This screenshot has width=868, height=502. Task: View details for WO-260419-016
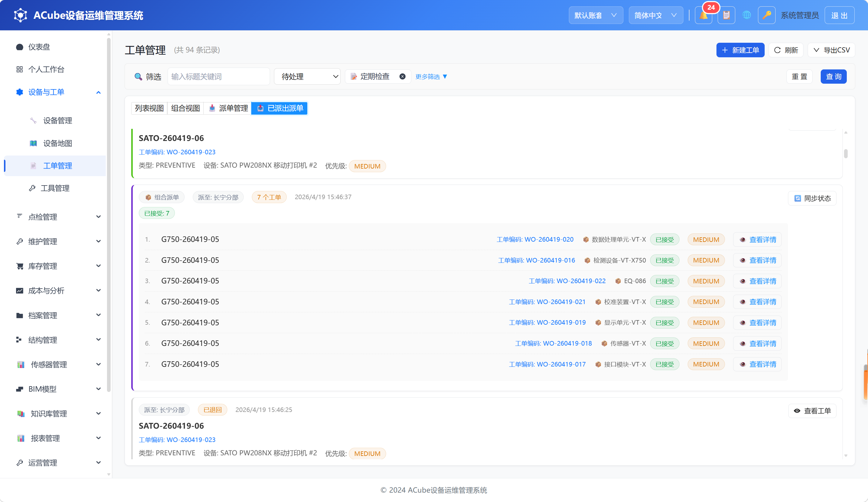point(757,260)
